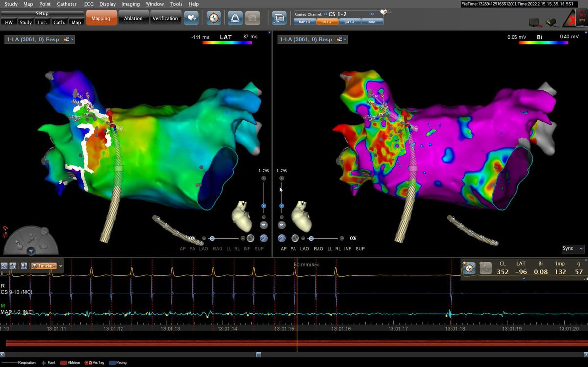The width and height of the screenshot is (588, 367).
Task: Click heart fit icon below left zoom slider
Action: [264, 225]
